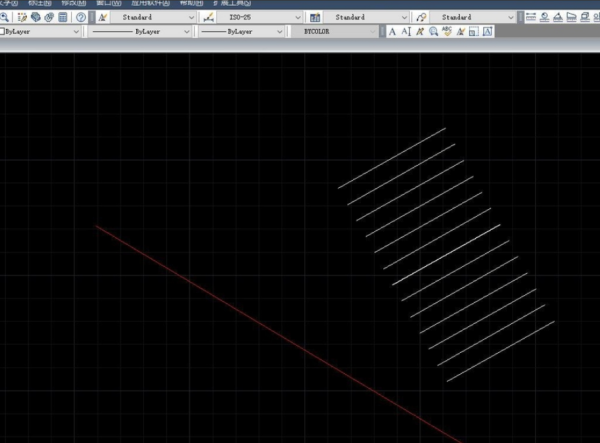Click the Scale Text icon

coord(474,32)
